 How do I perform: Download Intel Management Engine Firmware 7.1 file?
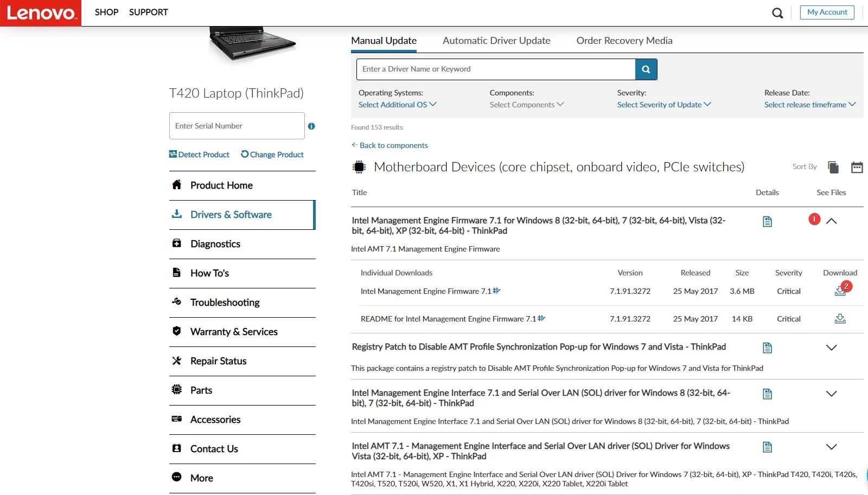tap(840, 291)
